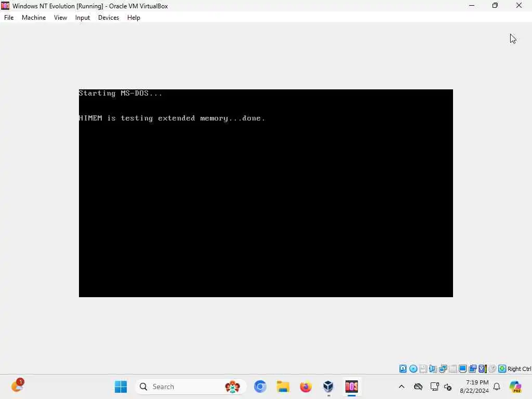
Task: Open the network tray icon
Action: (434, 387)
